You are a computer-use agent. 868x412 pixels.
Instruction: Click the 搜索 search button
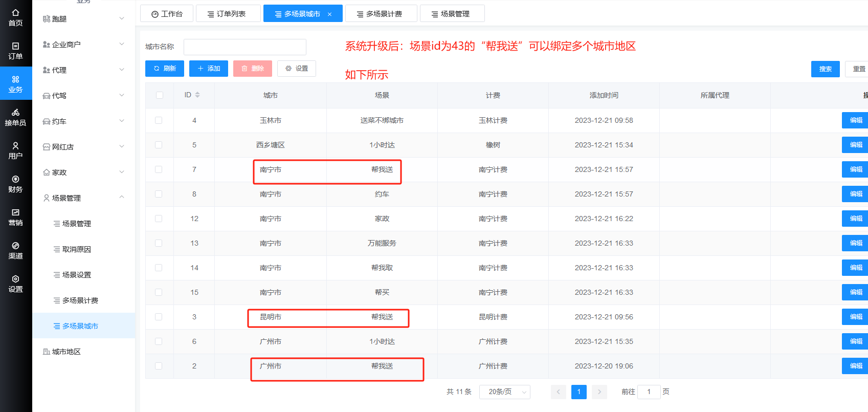click(x=826, y=69)
